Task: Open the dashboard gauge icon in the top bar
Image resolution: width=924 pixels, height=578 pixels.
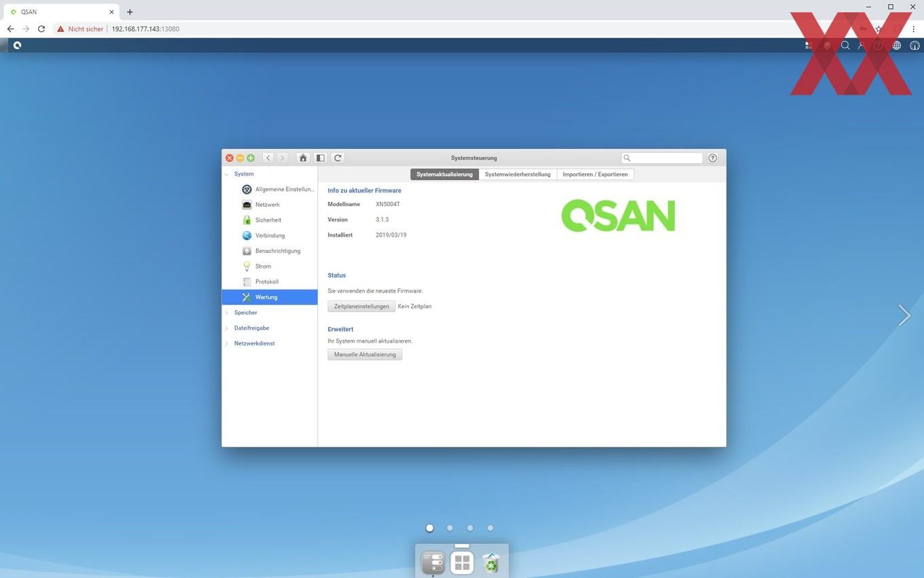Action: [914, 46]
